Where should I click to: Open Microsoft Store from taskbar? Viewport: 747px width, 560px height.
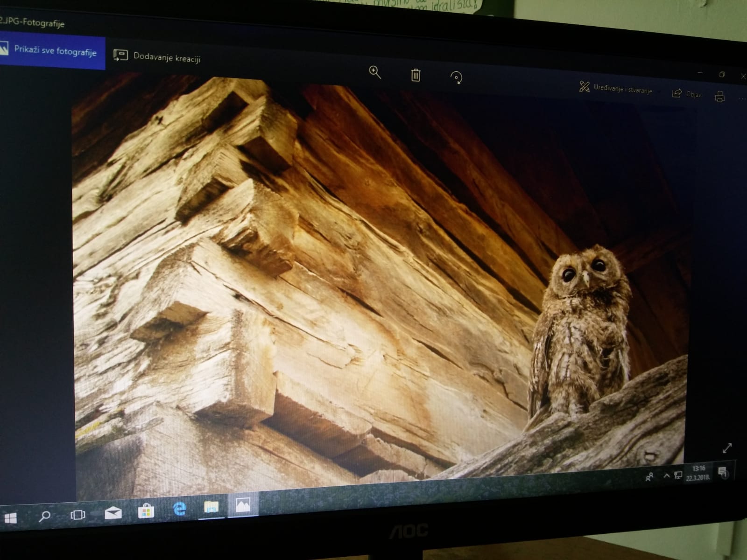(x=146, y=511)
